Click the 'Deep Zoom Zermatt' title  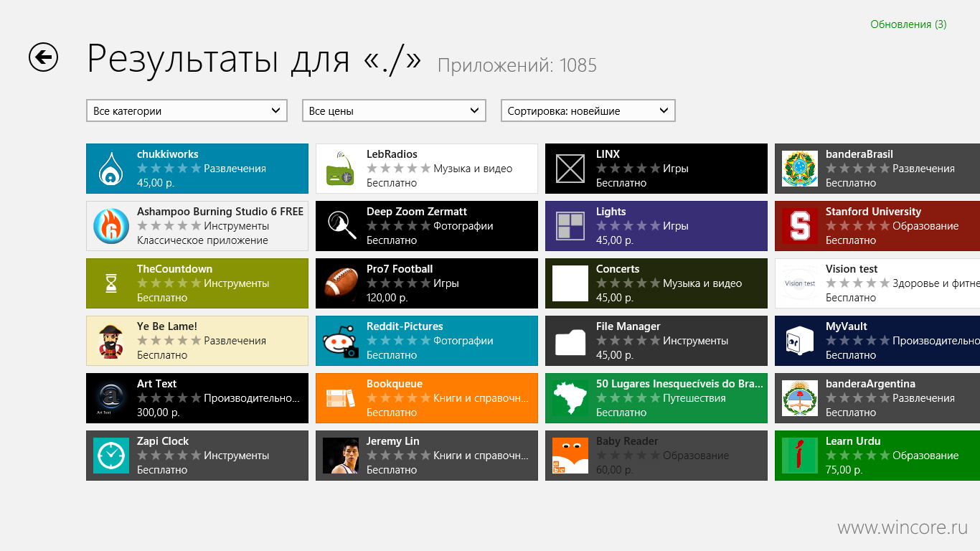417,212
